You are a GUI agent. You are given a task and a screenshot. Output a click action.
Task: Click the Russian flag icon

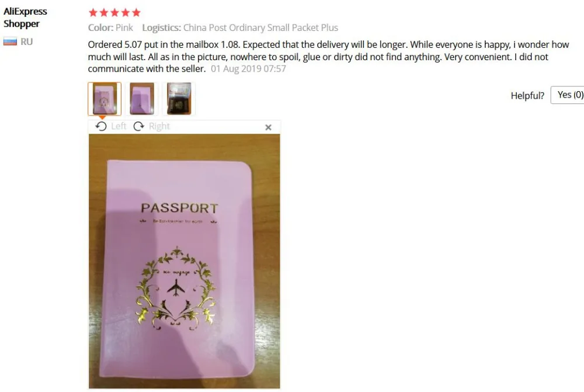(10, 41)
